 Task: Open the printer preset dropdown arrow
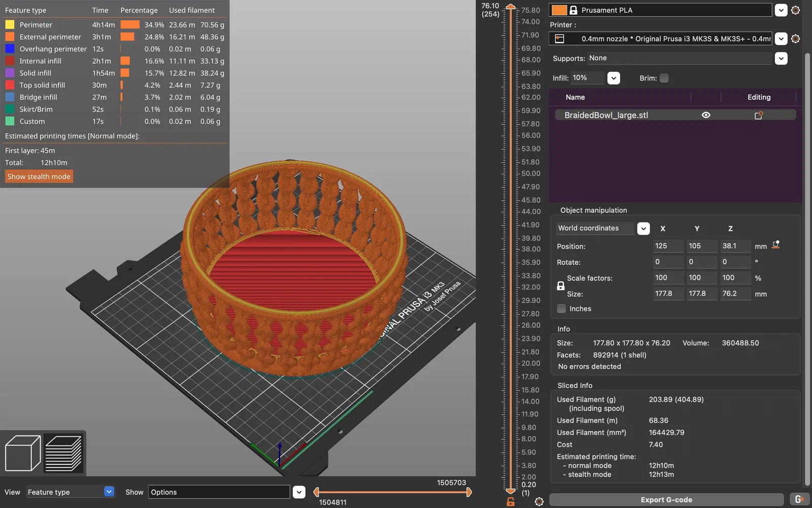(x=781, y=39)
